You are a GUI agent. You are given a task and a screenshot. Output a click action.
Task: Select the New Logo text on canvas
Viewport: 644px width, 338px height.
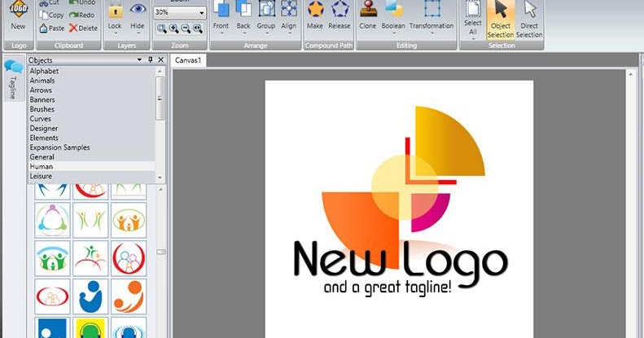click(x=401, y=263)
